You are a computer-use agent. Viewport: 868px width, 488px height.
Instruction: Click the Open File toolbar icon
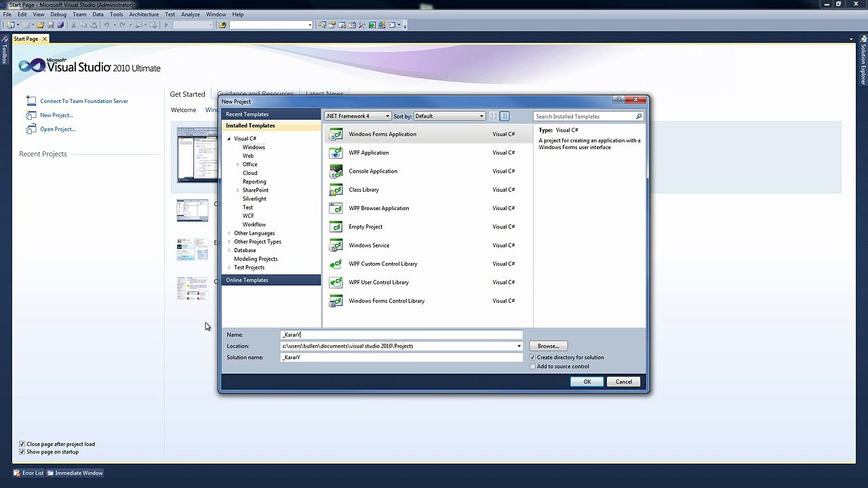pyautogui.click(x=41, y=25)
